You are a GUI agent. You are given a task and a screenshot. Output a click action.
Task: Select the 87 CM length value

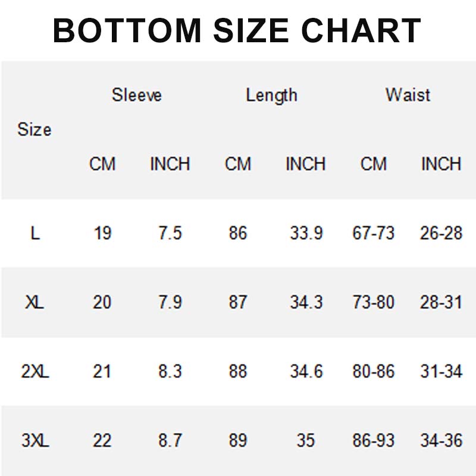[x=237, y=302]
